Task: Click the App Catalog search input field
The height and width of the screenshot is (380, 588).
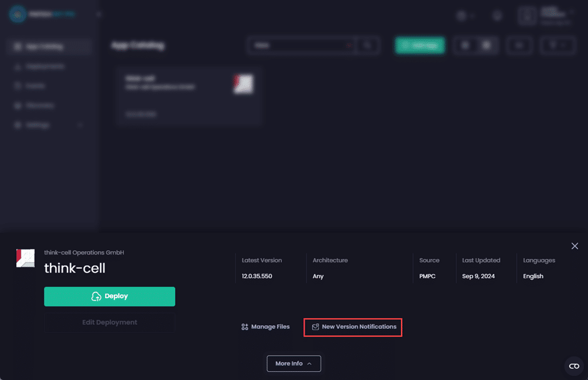Action: pos(300,46)
